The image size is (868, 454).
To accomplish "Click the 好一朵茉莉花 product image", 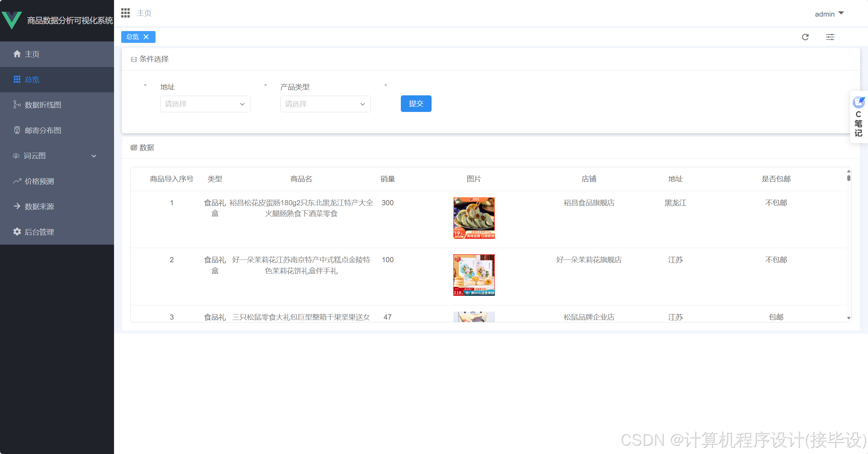I will coord(474,275).
